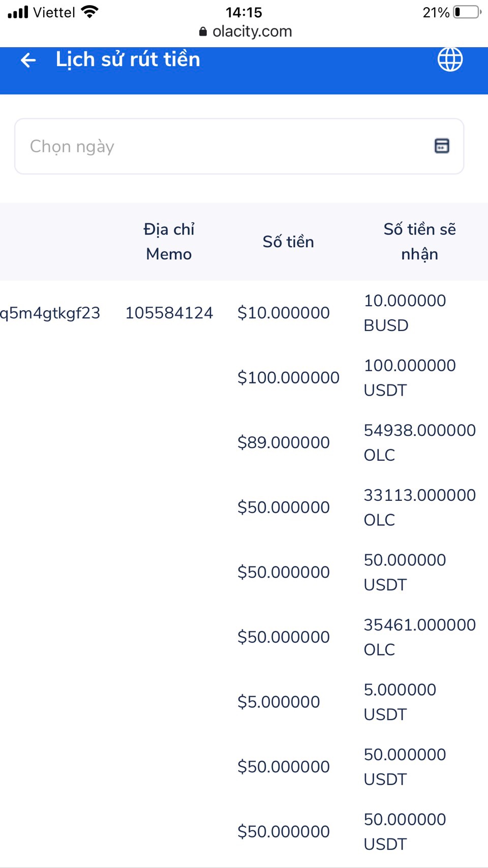Image resolution: width=488 pixels, height=868 pixels.
Task: Tap the 54938.000000 OLC received amount
Action: 419,442
